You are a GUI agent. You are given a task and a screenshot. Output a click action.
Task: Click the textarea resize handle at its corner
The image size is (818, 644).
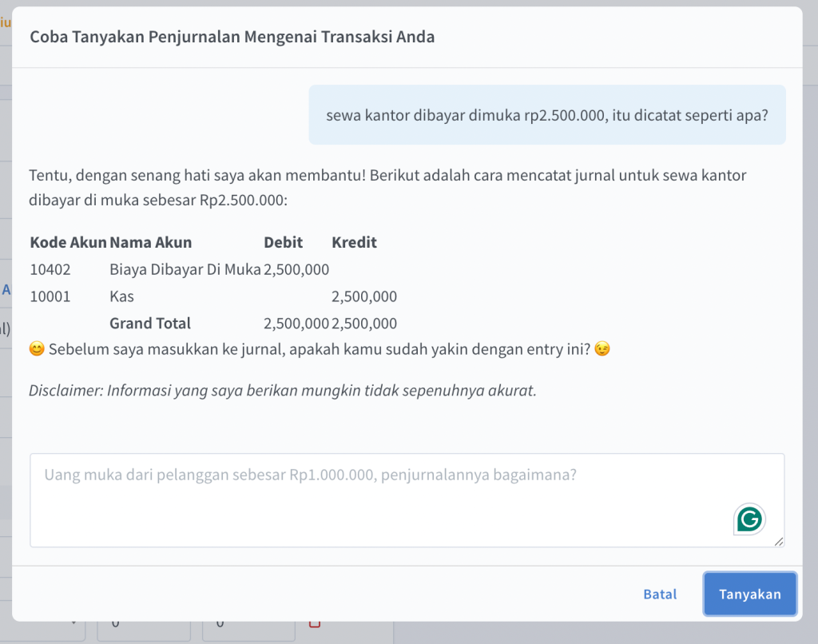click(778, 541)
